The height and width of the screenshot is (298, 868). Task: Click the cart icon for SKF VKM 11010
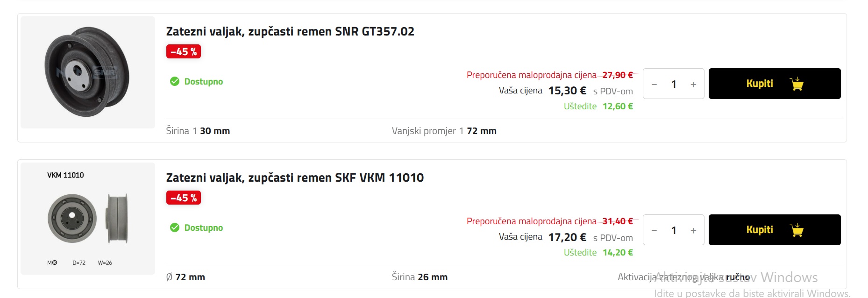point(797,230)
